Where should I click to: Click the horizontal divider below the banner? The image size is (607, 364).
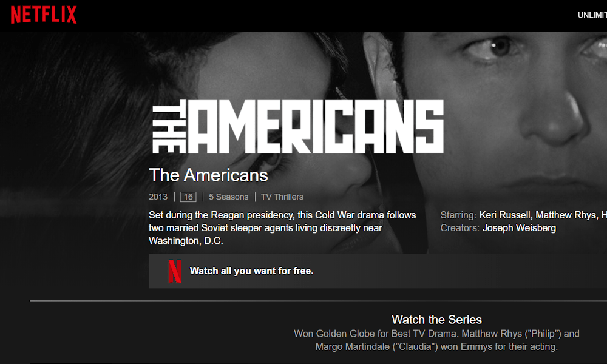(318, 300)
